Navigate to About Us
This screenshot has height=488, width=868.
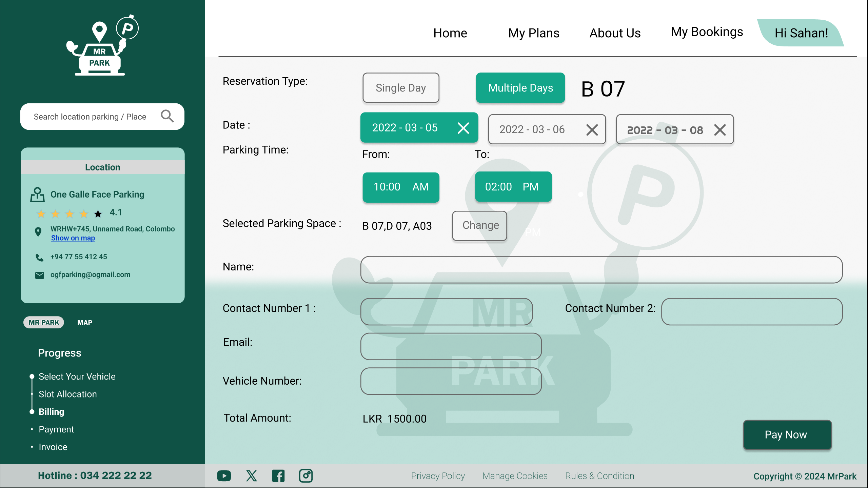615,33
